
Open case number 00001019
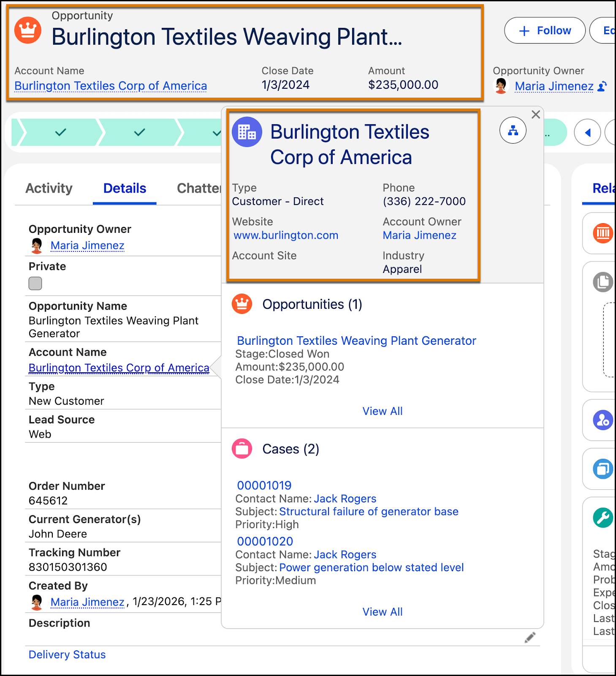point(264,485)
